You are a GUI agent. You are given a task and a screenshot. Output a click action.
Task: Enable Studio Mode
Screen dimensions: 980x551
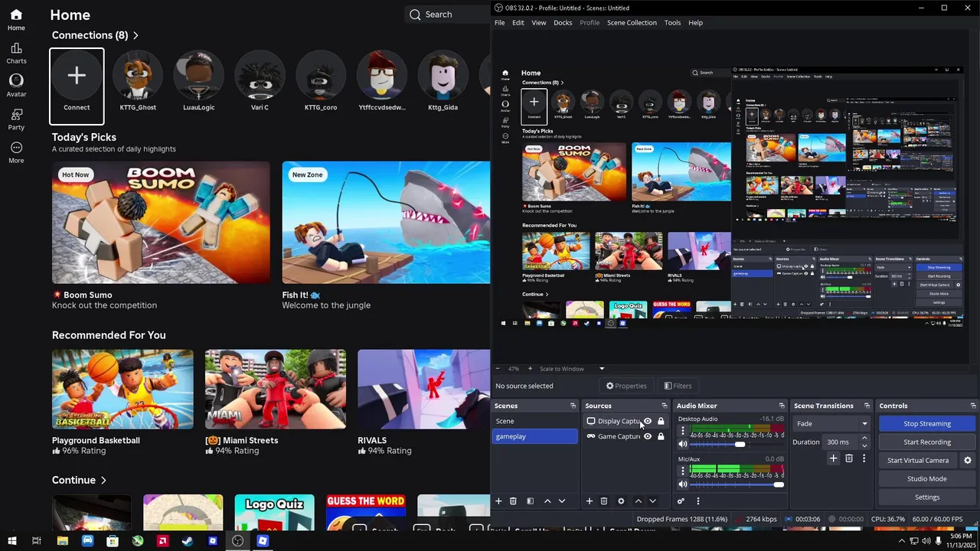click(x=927, y=479)
